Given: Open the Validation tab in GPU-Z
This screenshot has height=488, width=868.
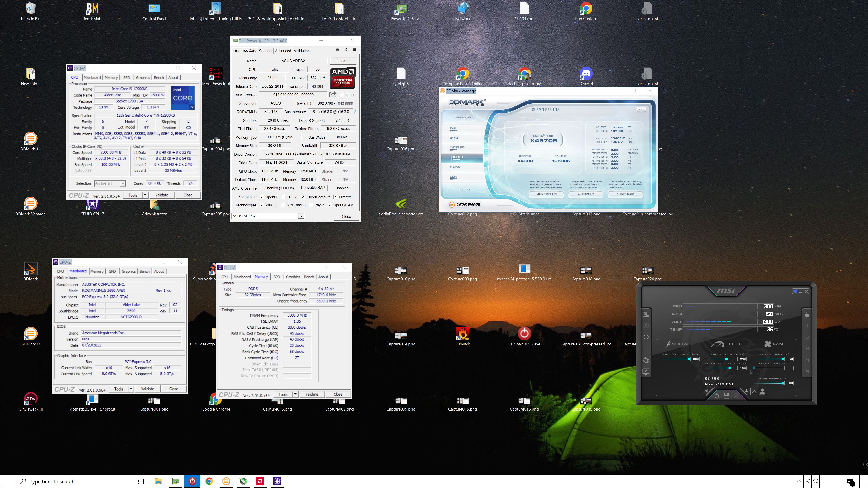Looking at the screenshot, I should [x=302, y=51].
